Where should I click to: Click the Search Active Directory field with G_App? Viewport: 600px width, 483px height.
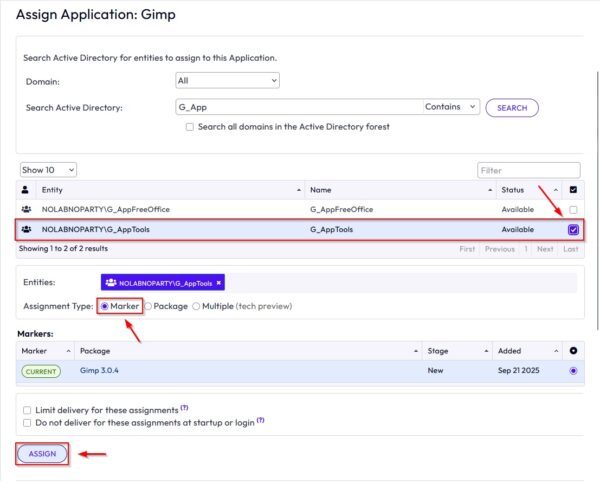point(299,107)
